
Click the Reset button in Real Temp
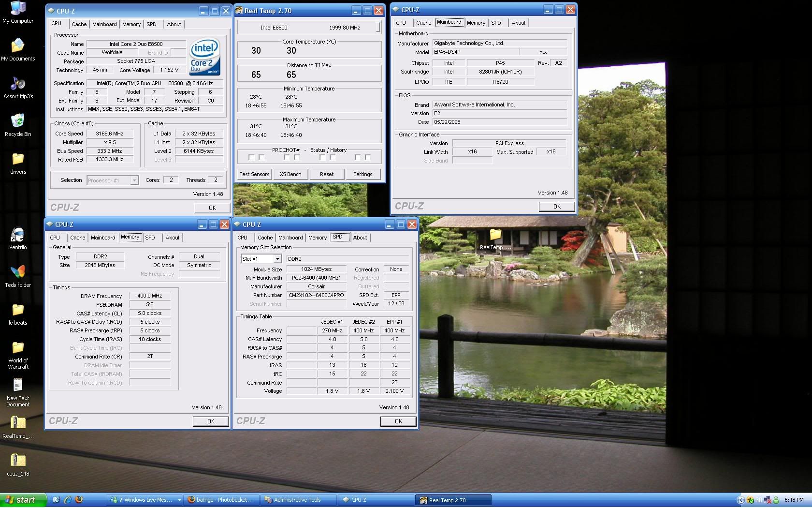point(327,174)
